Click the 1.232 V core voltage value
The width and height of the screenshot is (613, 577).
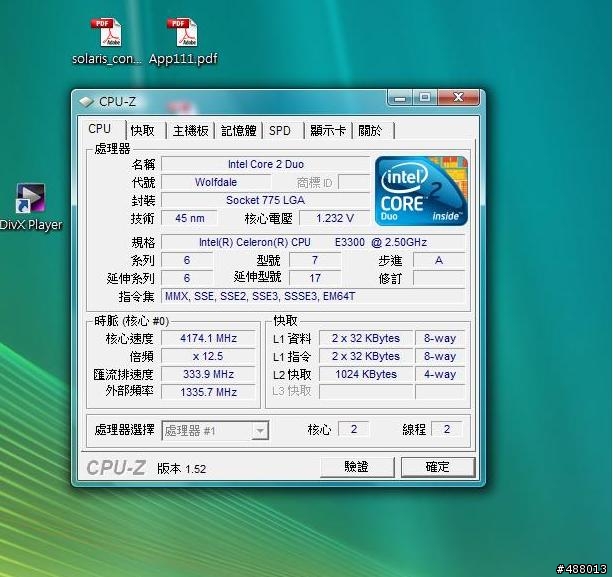[x=335, y=218]
